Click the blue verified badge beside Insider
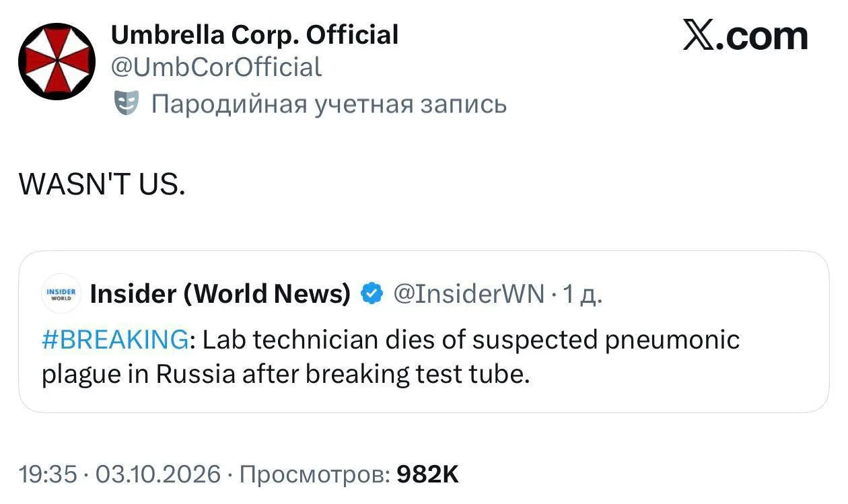The image size is (848, 504). [x=372, y=293]
